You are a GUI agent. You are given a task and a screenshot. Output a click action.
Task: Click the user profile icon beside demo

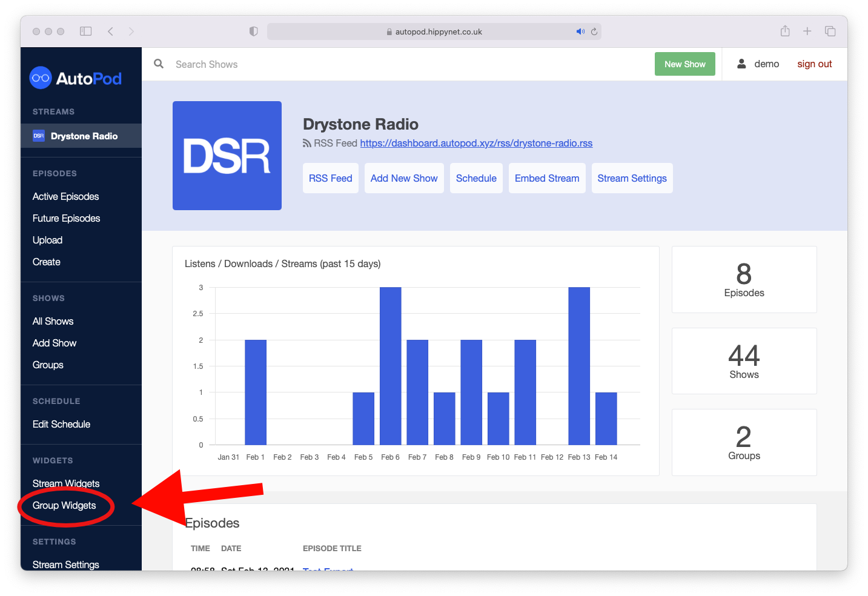point(741,64)
